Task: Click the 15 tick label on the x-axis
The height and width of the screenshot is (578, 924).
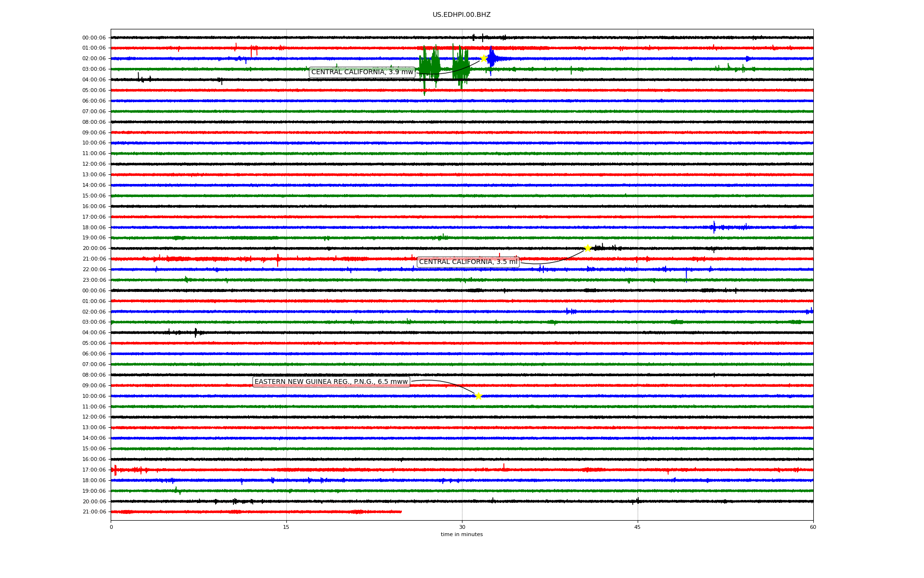Action: [x=286, y=527]
